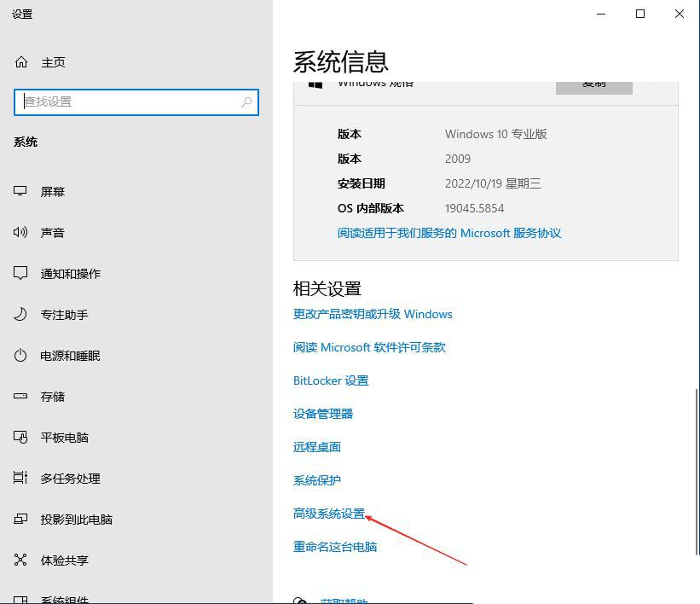Click the 平板电脑 tablet icon
The height and width of the screenshot is (604, 700).
point(21,437)
